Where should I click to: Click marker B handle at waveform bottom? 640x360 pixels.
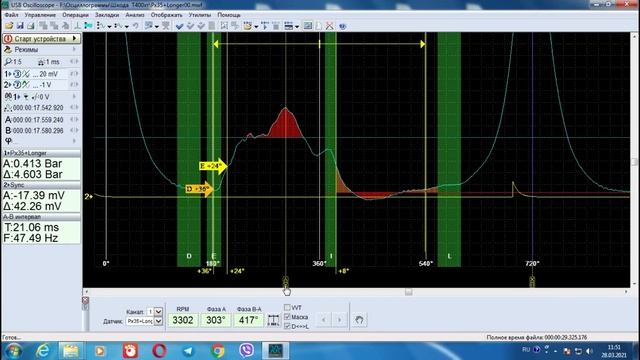coord(532,281)
